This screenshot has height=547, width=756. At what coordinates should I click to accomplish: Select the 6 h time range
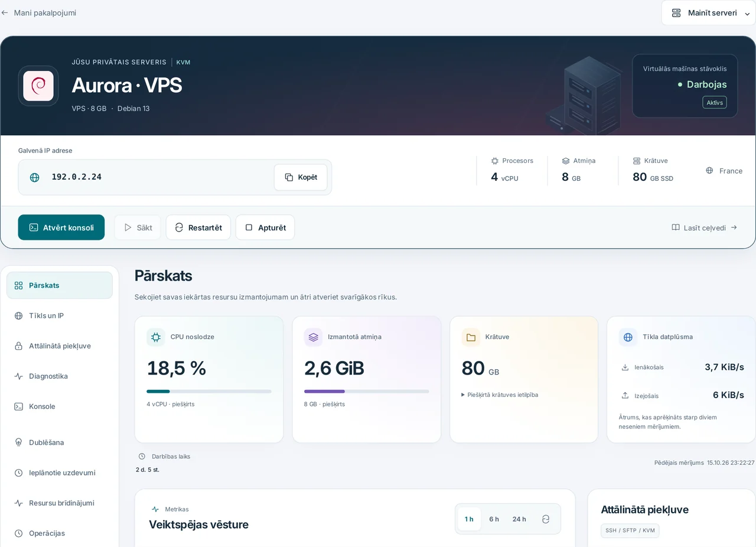click(494, 519)
